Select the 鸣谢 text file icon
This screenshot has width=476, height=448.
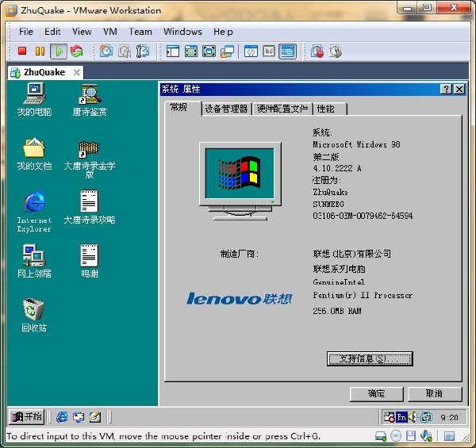pyautogui.click(x=89, y=261)
